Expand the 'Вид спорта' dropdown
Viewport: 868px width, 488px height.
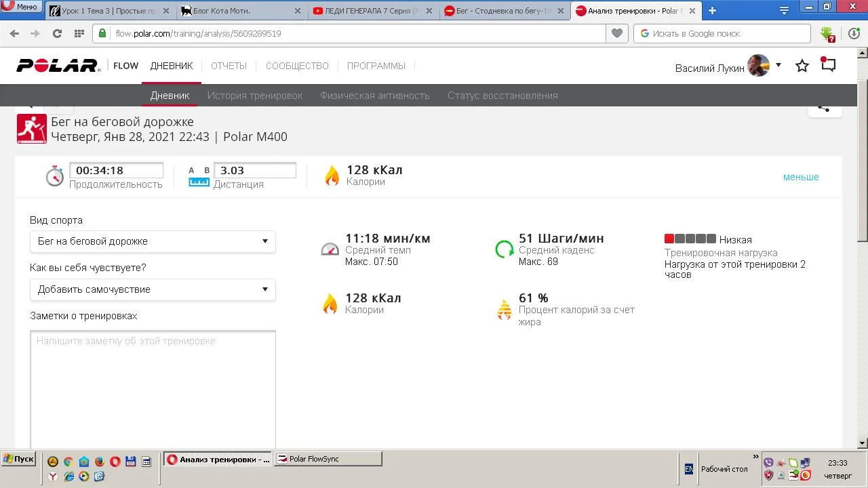[x=153, y=241]
